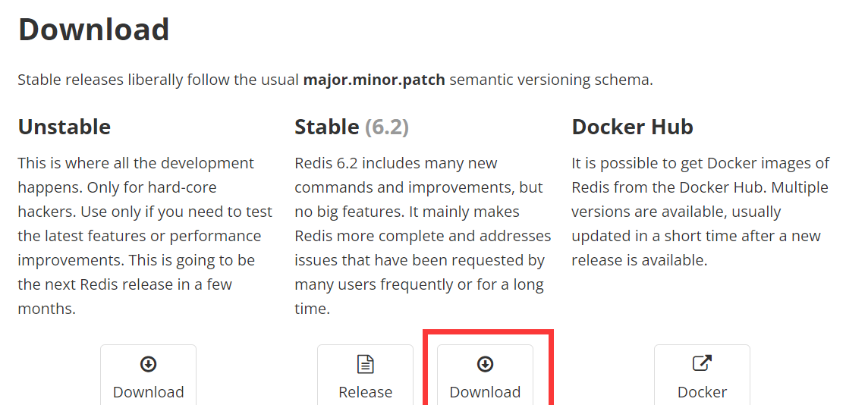Click the Redis 6.2 description paragraph

423,236
